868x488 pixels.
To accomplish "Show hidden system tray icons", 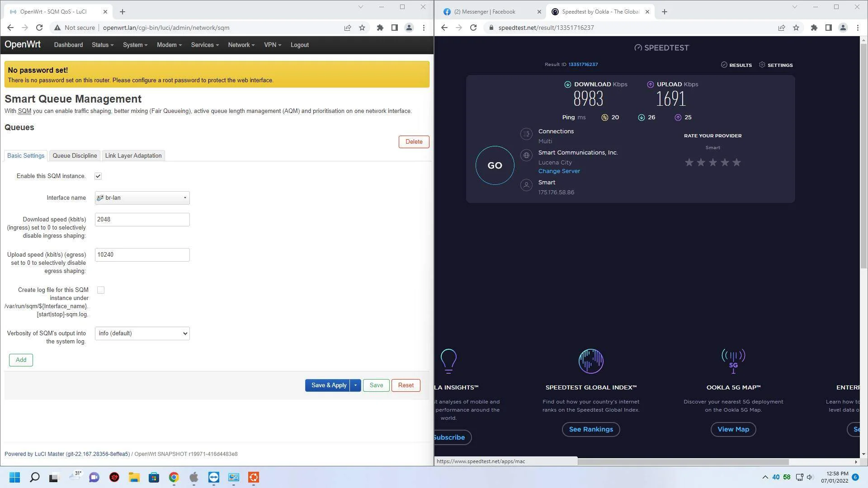I will [x=765, y=477].
